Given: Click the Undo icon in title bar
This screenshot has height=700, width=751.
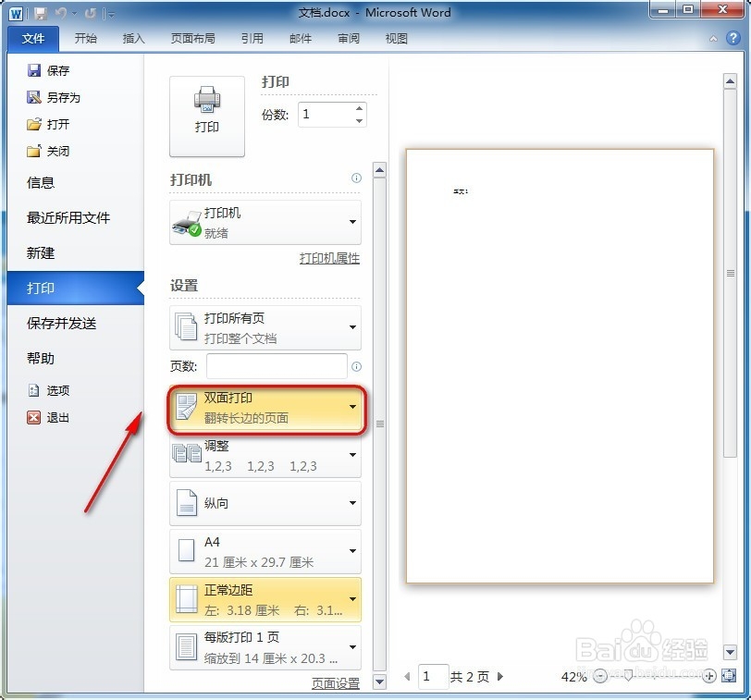Looking at the screenshot, I should pyautogui.click(x=61, y=13).
